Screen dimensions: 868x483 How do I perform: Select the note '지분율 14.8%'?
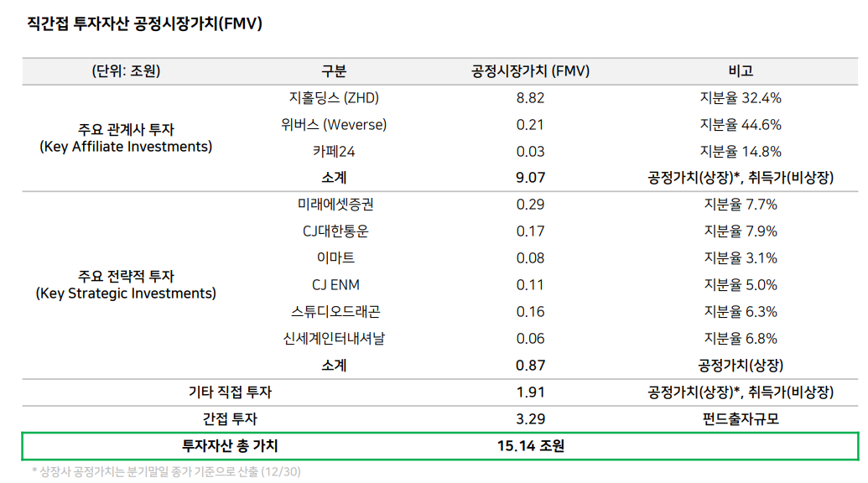point(741,152)
